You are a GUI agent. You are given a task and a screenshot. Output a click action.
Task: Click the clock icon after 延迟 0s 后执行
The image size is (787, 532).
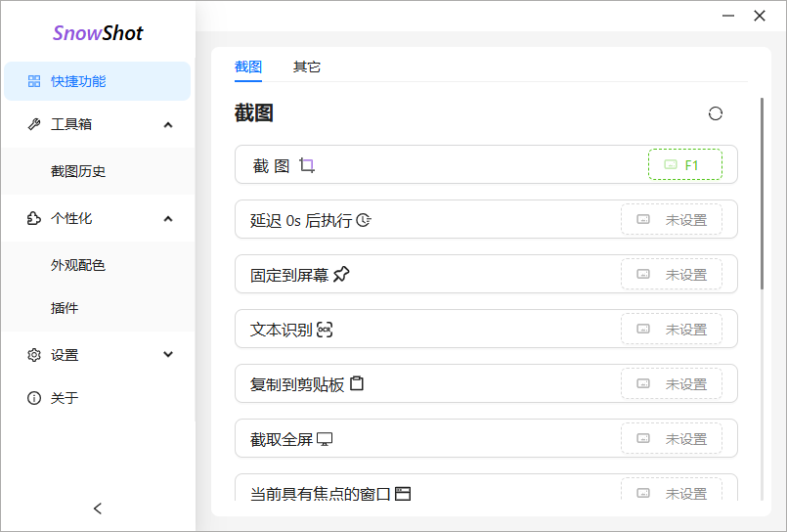364,220
